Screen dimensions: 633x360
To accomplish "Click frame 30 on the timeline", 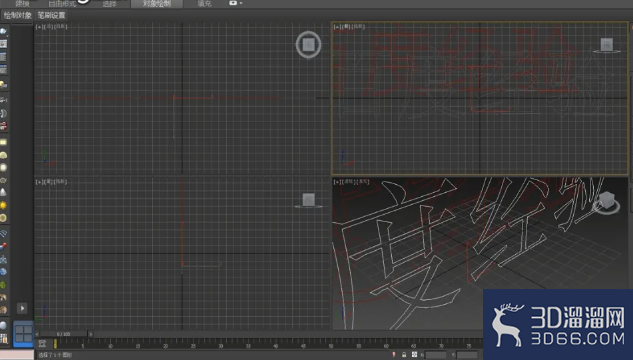I will pos(221,345).
